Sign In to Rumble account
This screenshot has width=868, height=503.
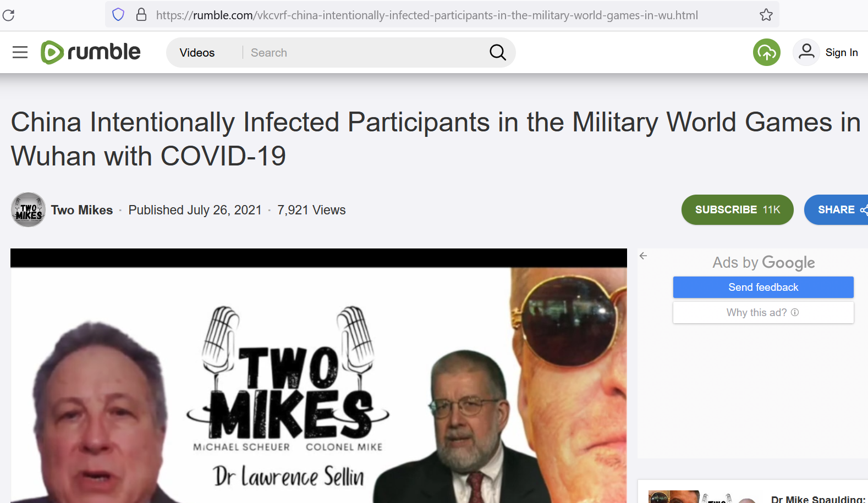(x=842, y=53)
